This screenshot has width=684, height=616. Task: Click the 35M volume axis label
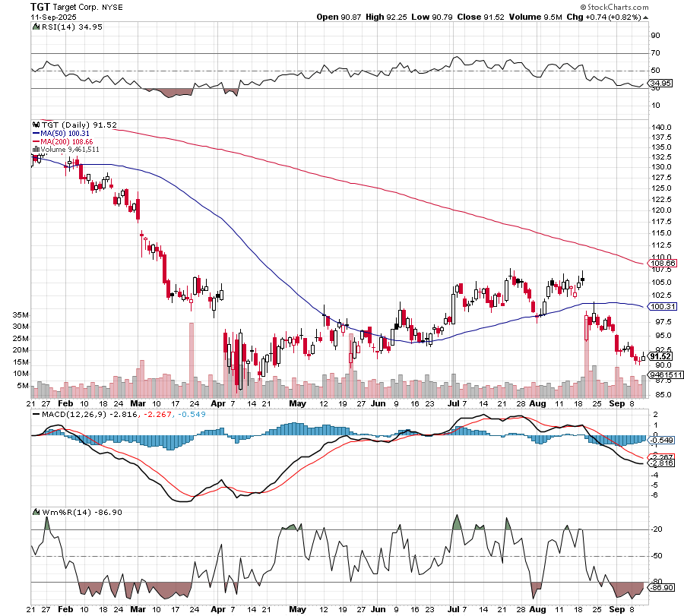21,314
